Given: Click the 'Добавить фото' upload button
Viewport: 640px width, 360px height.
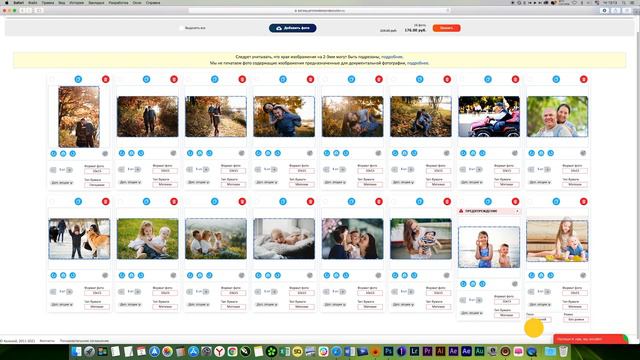Looking at the screenshot, I should pyautogui.click(x=293, y=28).
